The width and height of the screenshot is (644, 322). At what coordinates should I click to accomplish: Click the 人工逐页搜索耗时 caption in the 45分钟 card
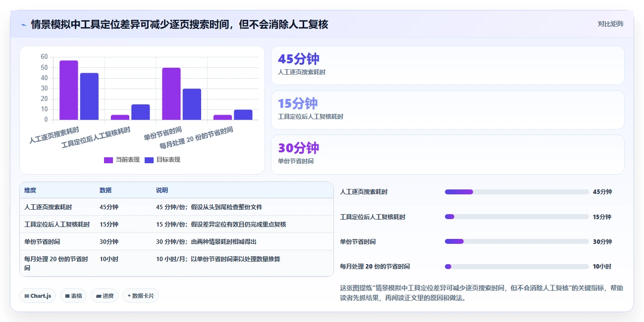302,72
